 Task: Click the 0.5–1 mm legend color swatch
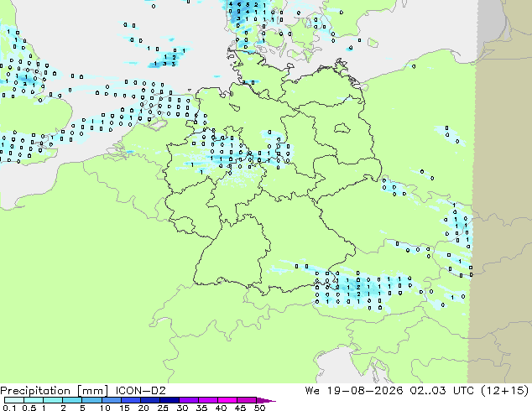pos(34,400)
